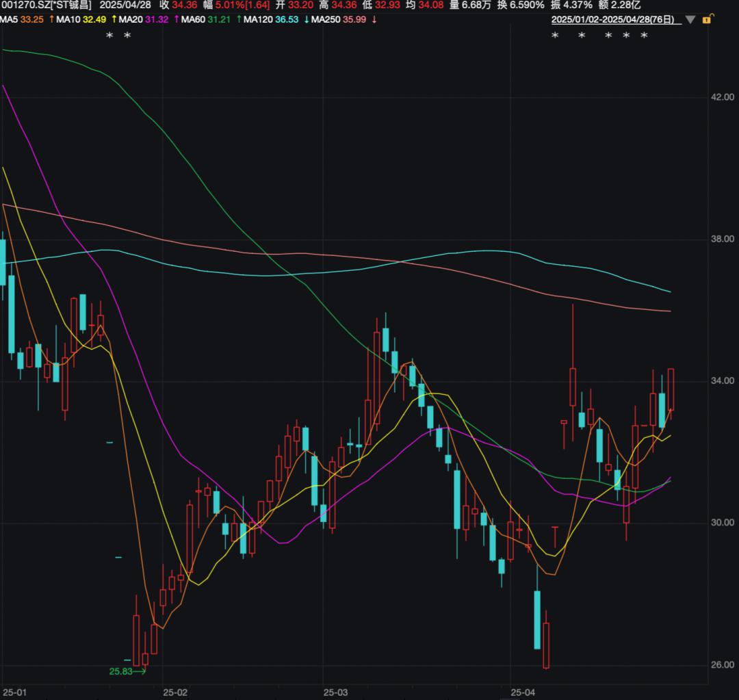The width and height of the screenshot is (739, 700).
Task: Click the MA60 indicator label
Action: (x=196, y=19)
